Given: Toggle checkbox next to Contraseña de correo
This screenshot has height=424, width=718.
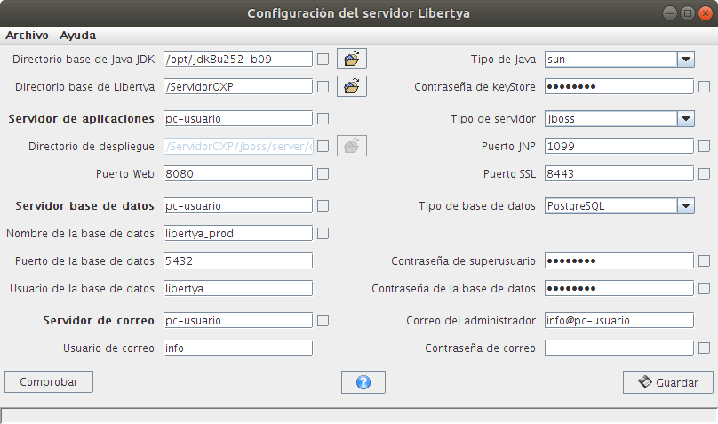Looking at the screenshot, I should tap(704, 348).
